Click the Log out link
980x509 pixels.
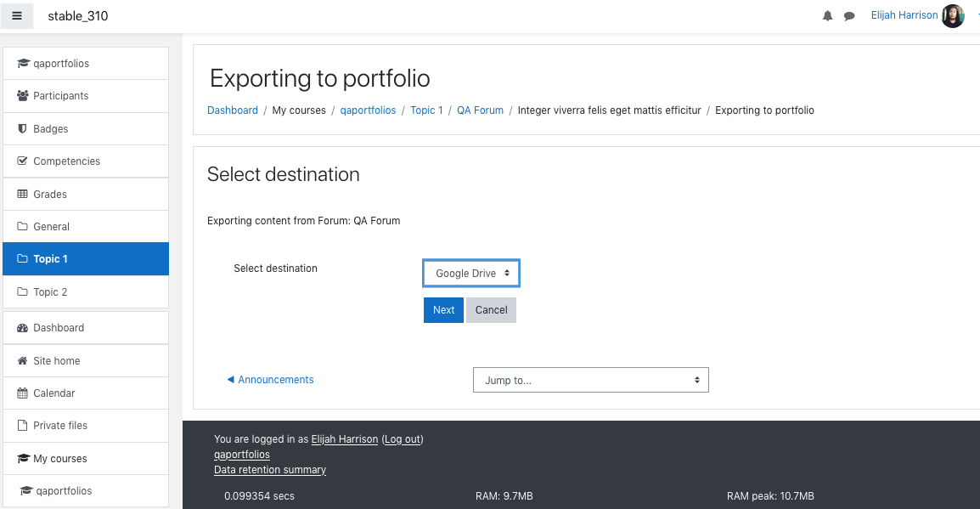point(403,439)
